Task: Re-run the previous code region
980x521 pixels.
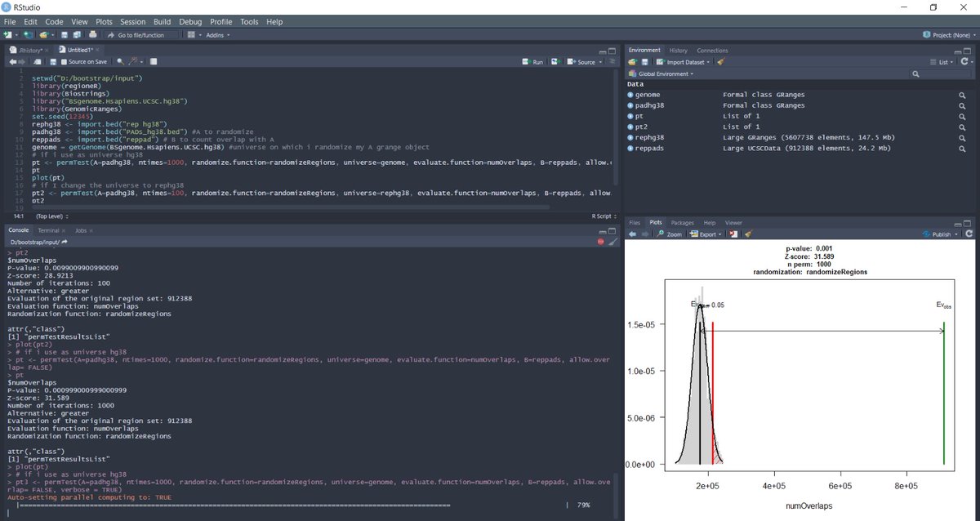Action: pos(555,62)
